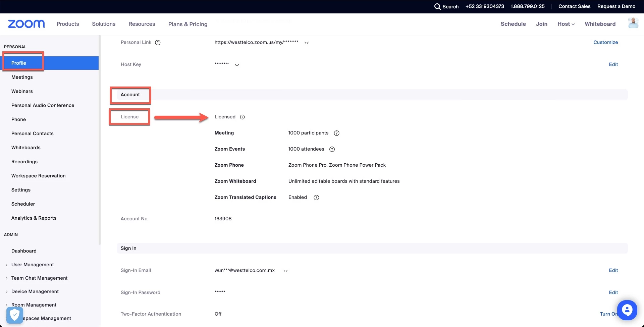Screen dimensions: 644x327
Task: Open Plans & Pricing
Action: click(x=188, y=24)
